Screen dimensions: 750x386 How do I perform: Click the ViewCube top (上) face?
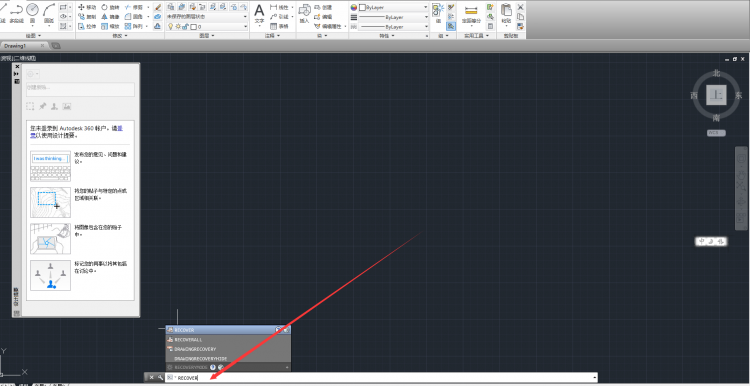point(716,95)
